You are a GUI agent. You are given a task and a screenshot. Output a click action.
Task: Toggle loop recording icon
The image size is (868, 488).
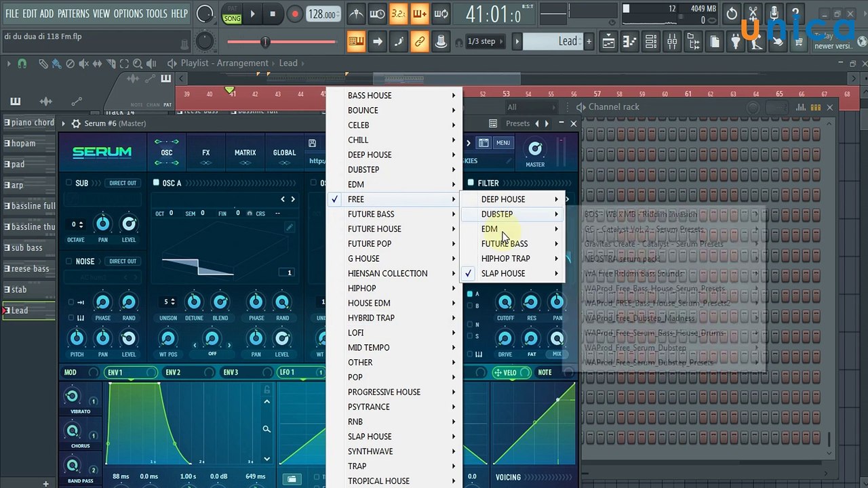pos(441,14)
